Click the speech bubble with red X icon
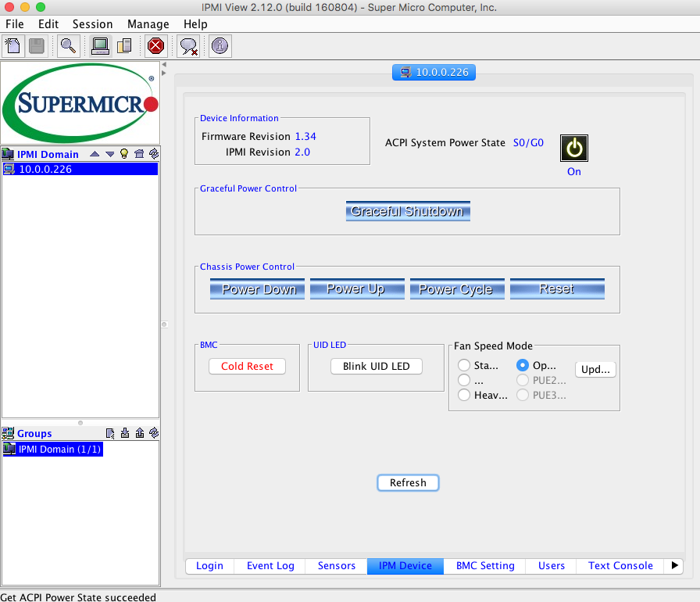 [x=188, y=45]
